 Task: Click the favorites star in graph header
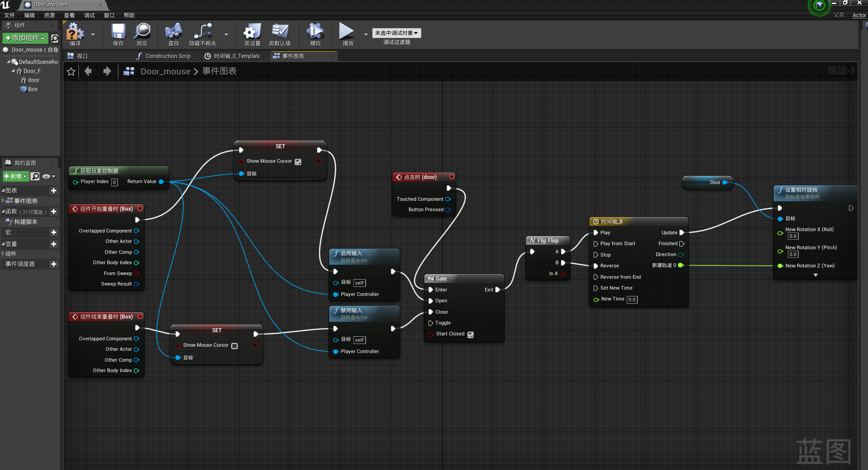click(x=71, y=72)
